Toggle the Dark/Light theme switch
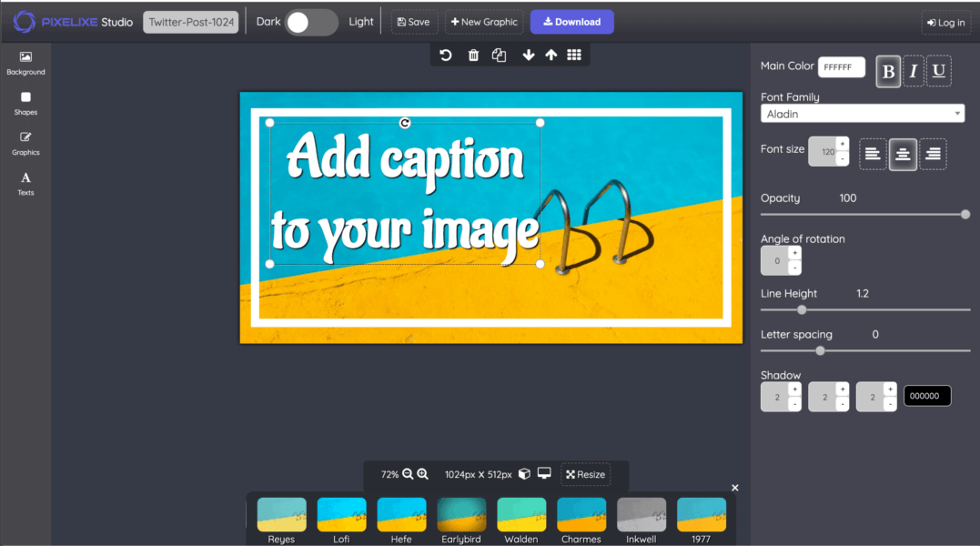 pos(311,23)
